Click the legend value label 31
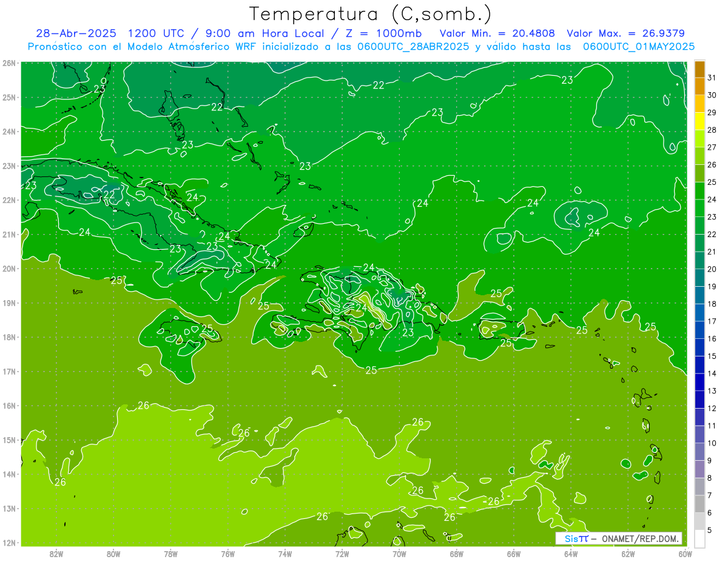The image size is (728, 562). click(712, 78)
